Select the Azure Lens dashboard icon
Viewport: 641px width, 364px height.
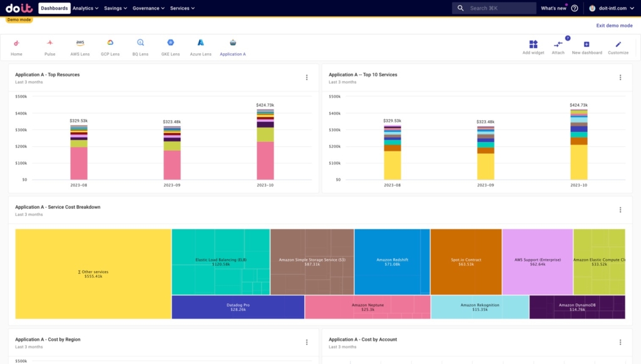coord(201,43)
